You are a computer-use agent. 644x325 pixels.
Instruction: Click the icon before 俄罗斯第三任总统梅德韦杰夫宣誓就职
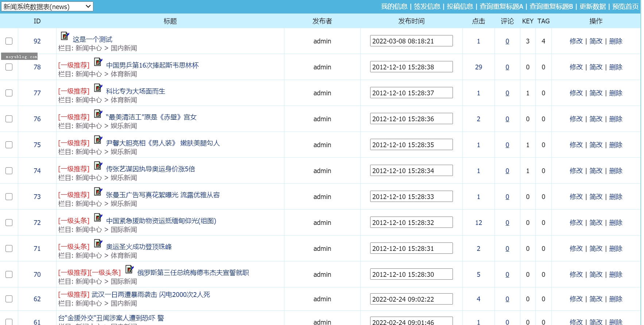(x=129, y=269)
